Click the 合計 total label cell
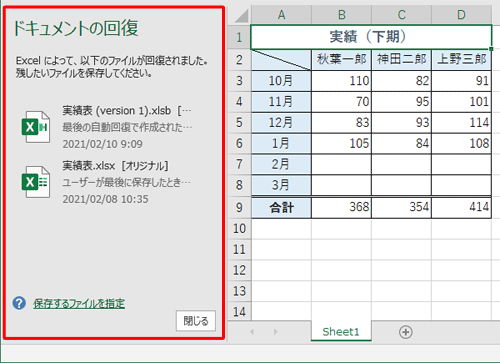 [x=281, y=207]
